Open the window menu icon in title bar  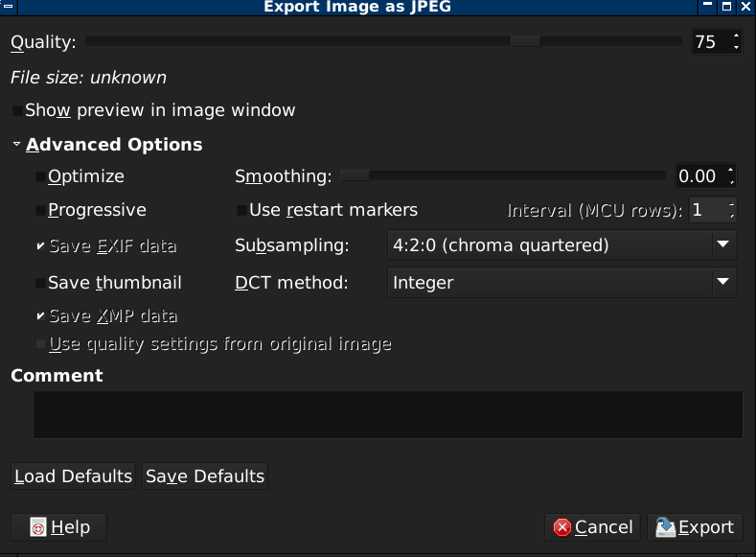(9, 7)
